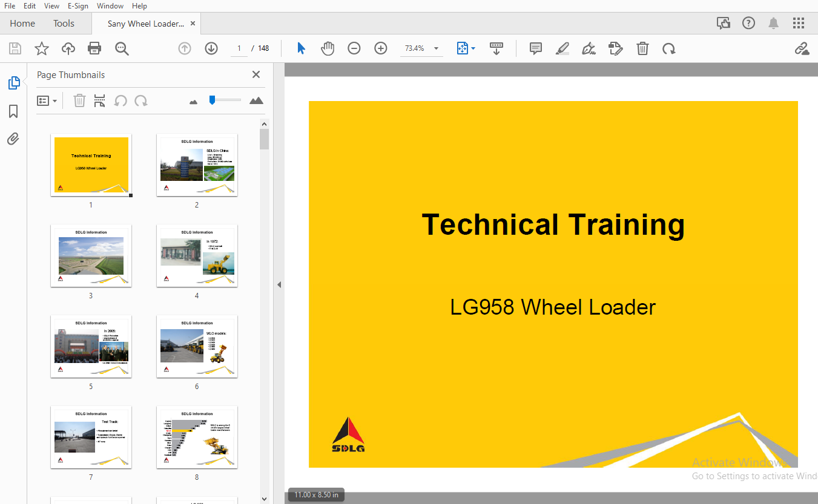This screenshot has height=504, width=818.
Task: Click the thumbnails scrollbar up arrow
Action: (x=264, y=125)
